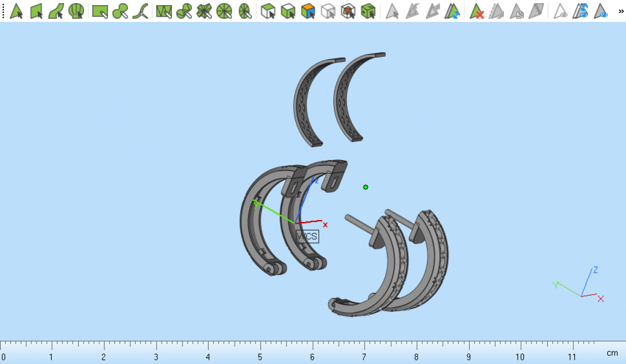Toggle visibility using blue-arrow eye triangle icon
626x364 pixels.
tap(581, 10)
